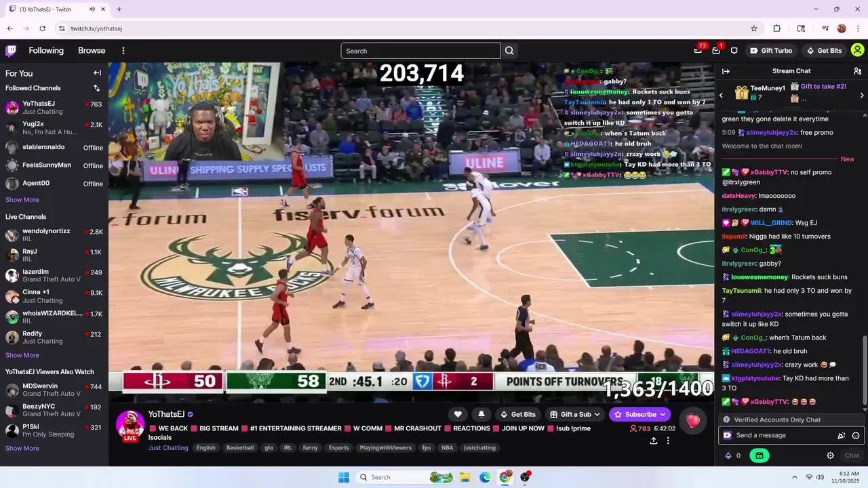Open stableronaldo offline channel
Image resolution: width=868 pixels, height=488 pixels.
(x=54, y=147)
